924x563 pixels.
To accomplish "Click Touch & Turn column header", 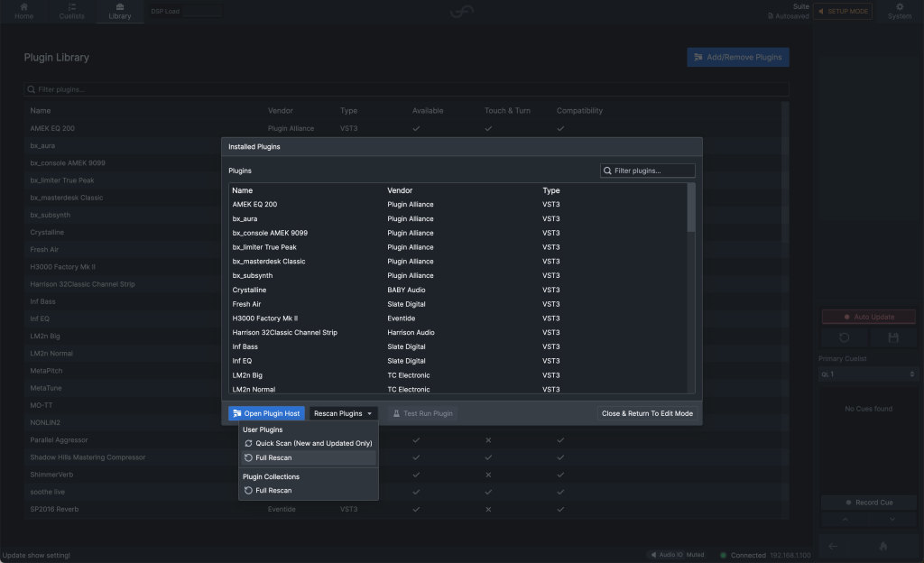I will tap(507, 111).
